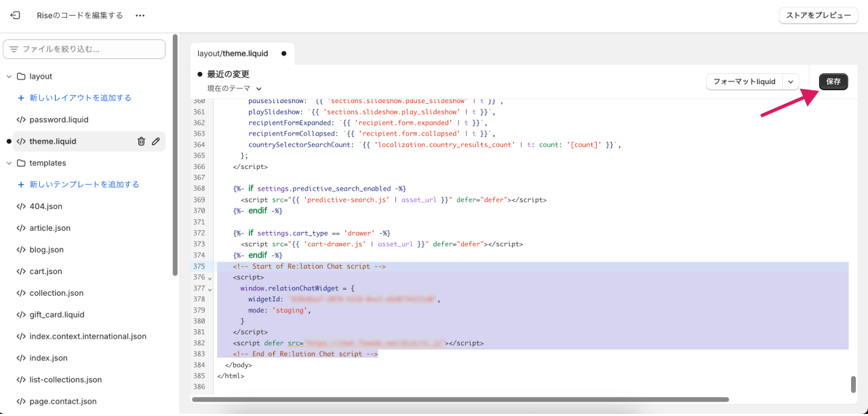Click the templates folder icon
868x416 pixels.
(21, 163)
